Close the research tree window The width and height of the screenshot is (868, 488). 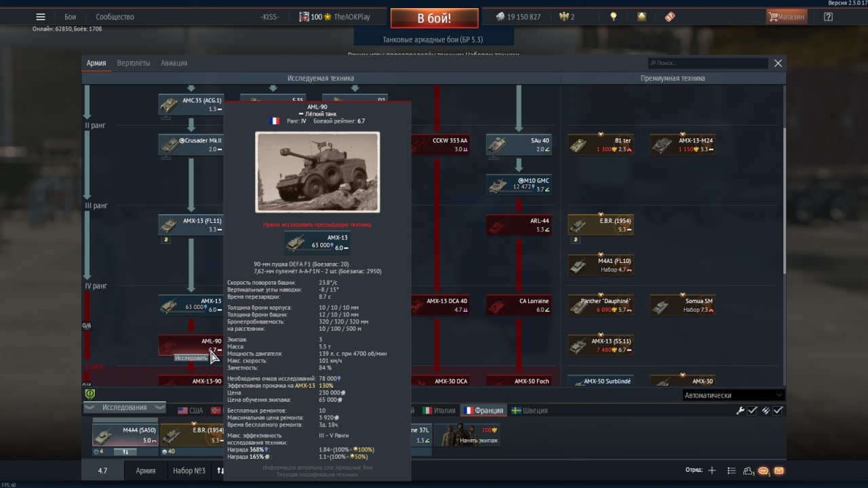(778, 63)
